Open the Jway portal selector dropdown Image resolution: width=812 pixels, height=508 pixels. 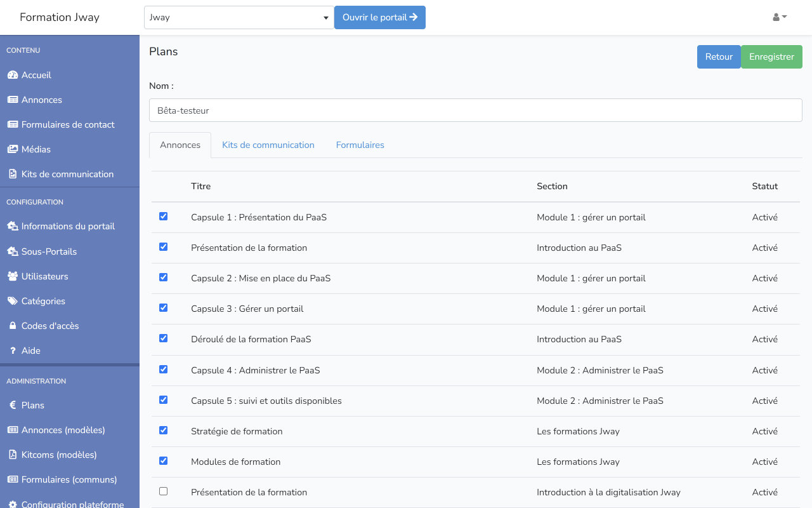point(239,18)
